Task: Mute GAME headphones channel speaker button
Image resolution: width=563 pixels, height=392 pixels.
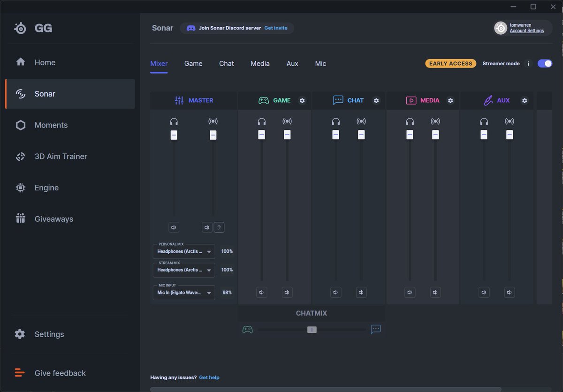Action: (262, 292)
